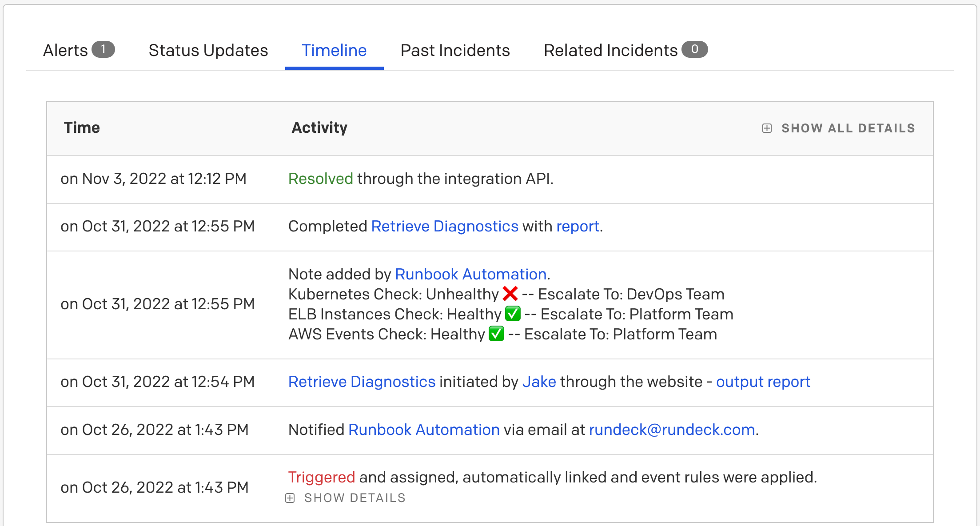Open the Retrieve Diagnostics link
The image size is (980, 526).
pos(444,226)
